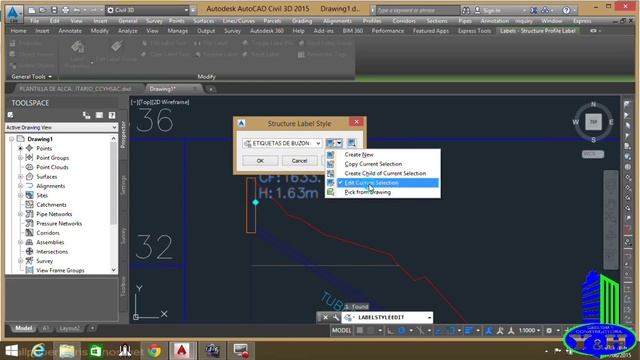This screenshot has height=360, width=640.
Task: Click the Save icon in quick access toolbar
Action: pyautogui.click(x=54, y=10)
